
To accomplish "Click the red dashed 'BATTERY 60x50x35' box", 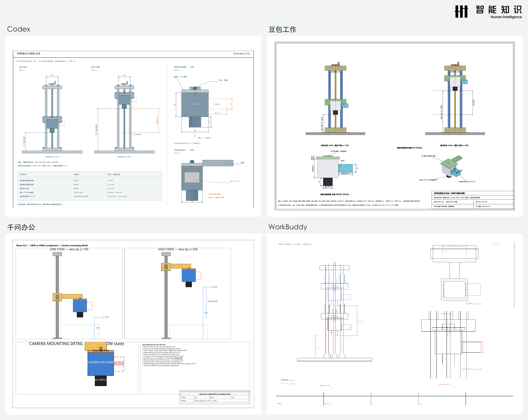I will coord(119,364).
